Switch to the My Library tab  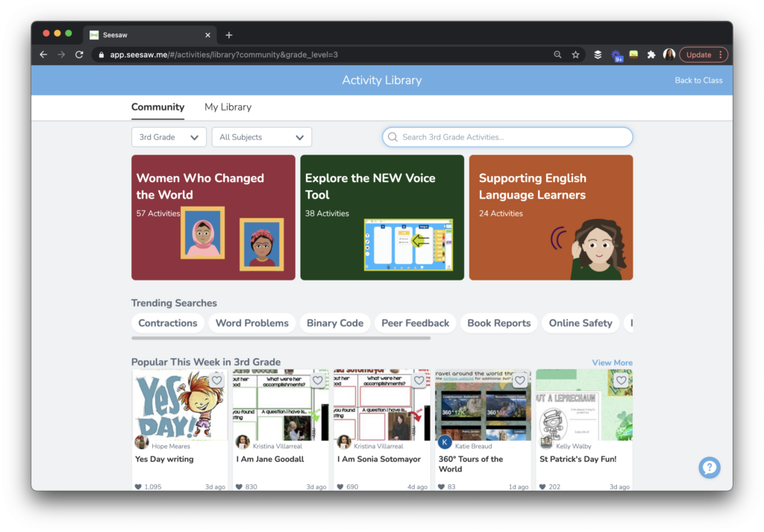click(x=228, y=107)
